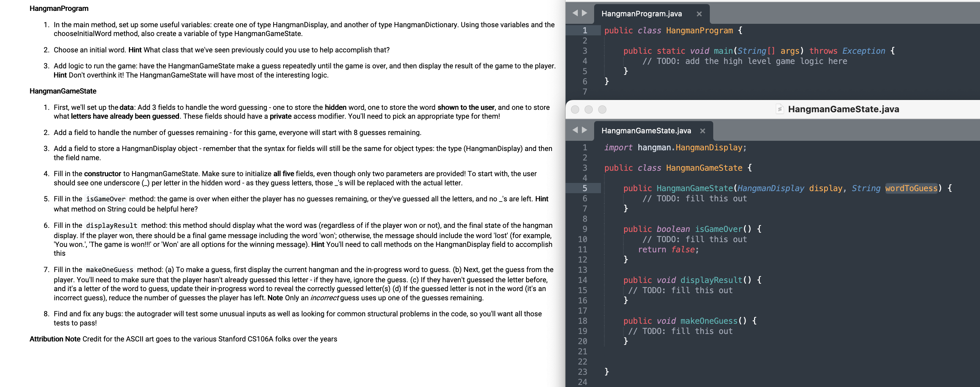Click the rightmost zoom circle in title bar
Image resolution: width=980 pixels, height=387 pixels.
tap(602, 109)
